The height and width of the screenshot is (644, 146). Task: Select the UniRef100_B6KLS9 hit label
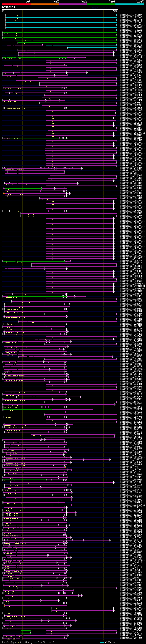[131, 57]
